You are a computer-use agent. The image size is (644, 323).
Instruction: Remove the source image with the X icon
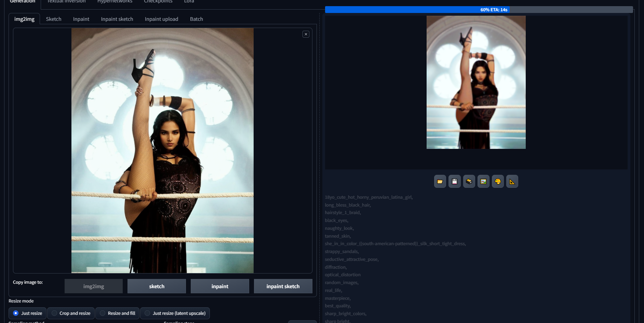(306, 34)
